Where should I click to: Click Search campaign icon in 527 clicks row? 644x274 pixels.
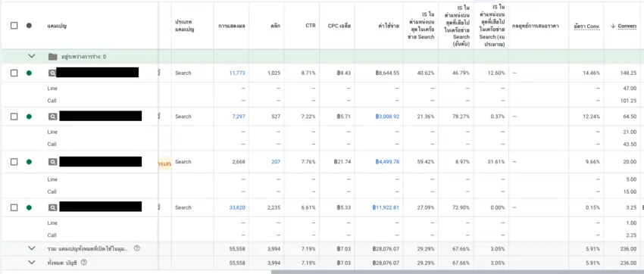[x=52, y=117]
